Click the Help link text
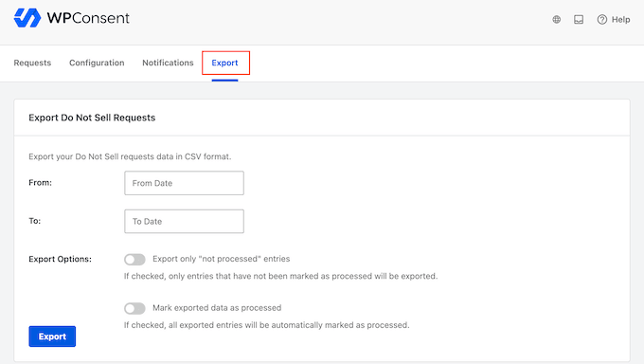The image size is (644, 364). [x=620, y=19]
